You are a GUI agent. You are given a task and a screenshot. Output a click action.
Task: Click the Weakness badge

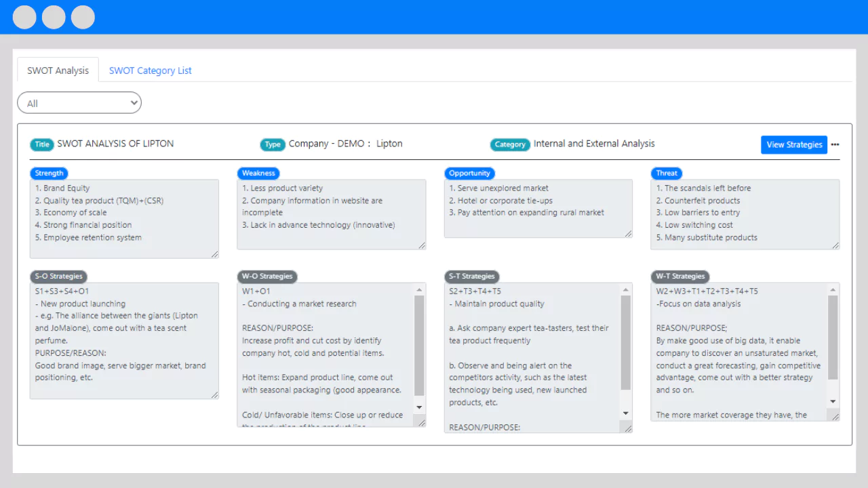pyautogui.click(x=258, y=174)
